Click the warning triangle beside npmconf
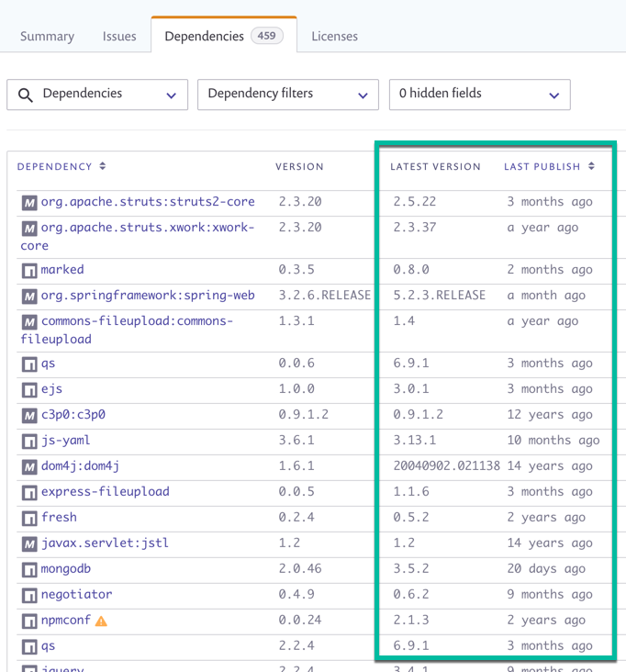 point(101,621)
